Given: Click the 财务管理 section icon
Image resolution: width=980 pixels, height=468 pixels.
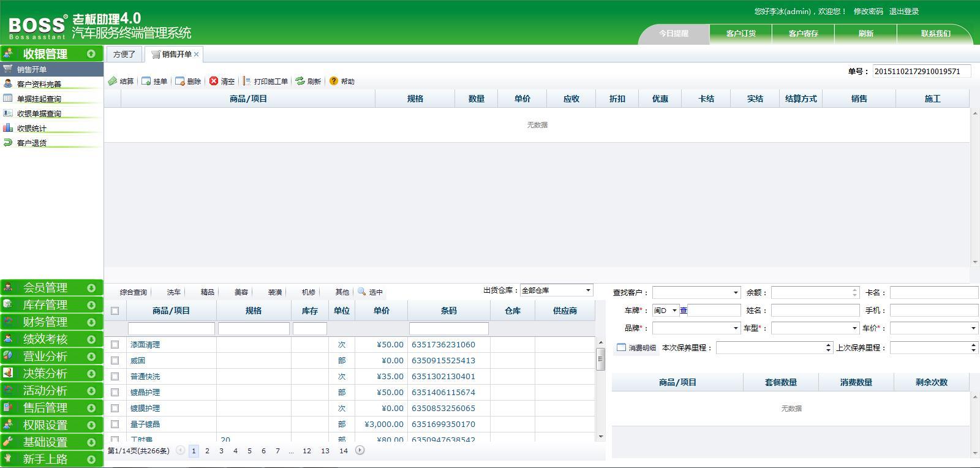Looking at the screenshot, I should pos(9,322).
